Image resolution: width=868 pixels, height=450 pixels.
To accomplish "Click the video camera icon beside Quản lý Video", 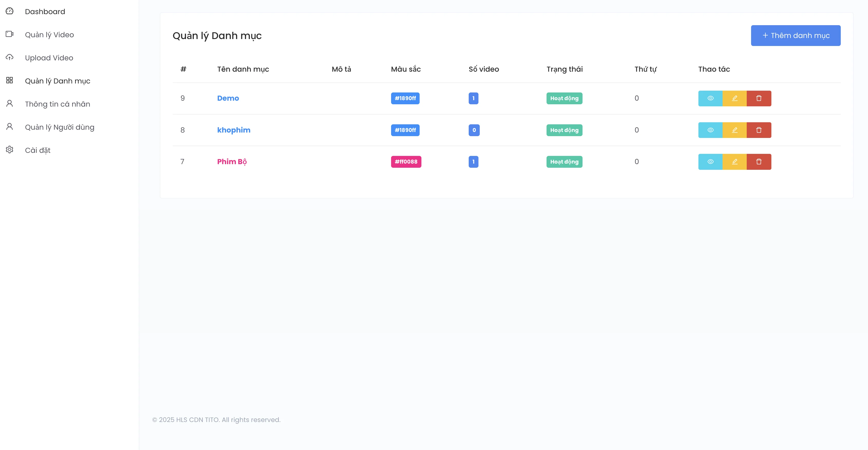I will coord(10,34).
